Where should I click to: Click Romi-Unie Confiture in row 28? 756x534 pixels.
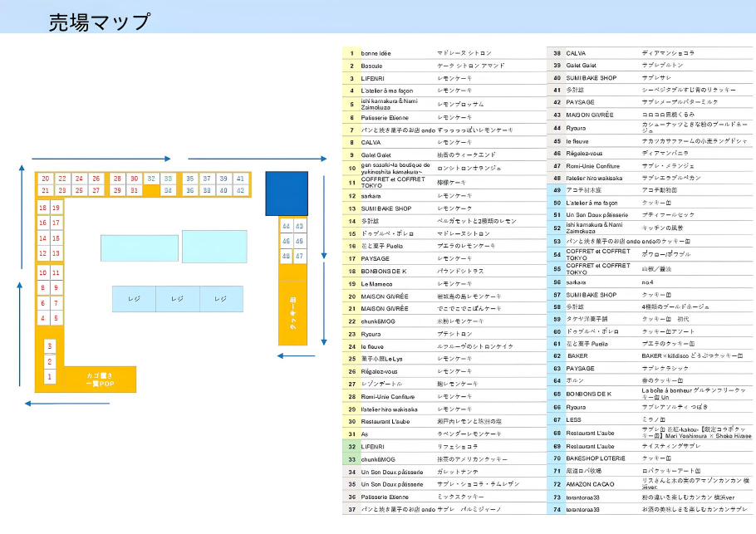388,397
